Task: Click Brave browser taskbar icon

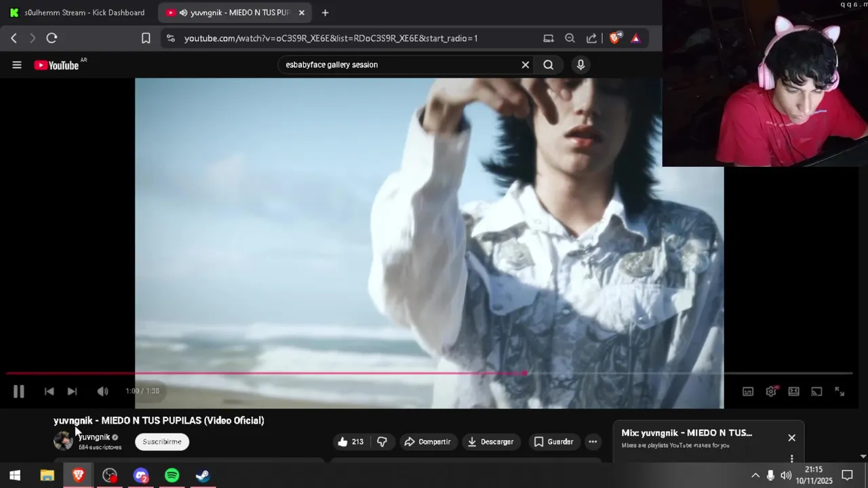Action: [x=79, y=476]
